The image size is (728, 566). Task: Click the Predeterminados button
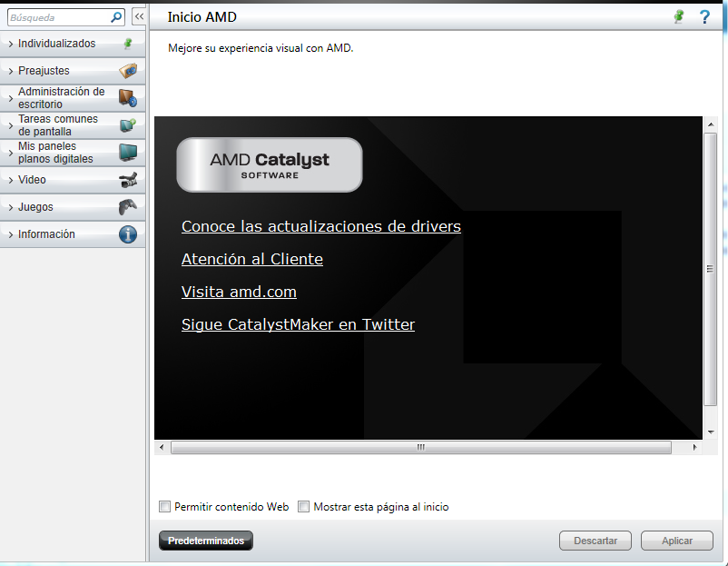(x=206, y=541)
